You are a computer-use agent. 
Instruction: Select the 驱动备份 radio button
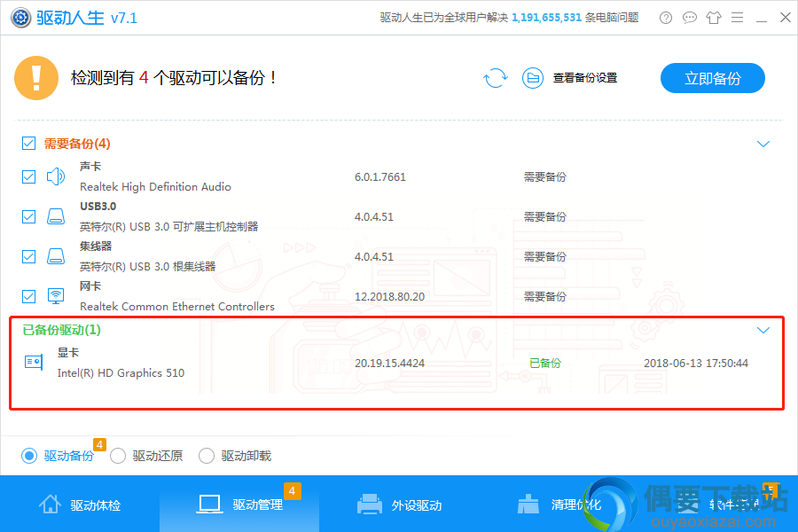pyautogui.click(x=29, y=456)
